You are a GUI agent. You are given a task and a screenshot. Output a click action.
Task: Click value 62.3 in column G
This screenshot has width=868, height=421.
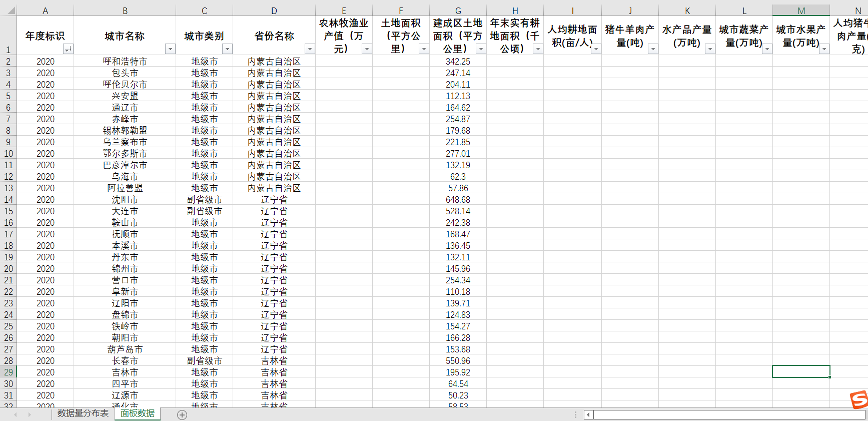[x=458, y=177]
